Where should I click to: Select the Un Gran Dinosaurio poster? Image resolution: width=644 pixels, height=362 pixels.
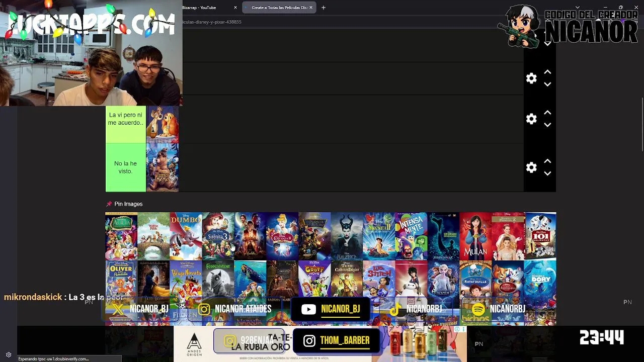point(443,236)
